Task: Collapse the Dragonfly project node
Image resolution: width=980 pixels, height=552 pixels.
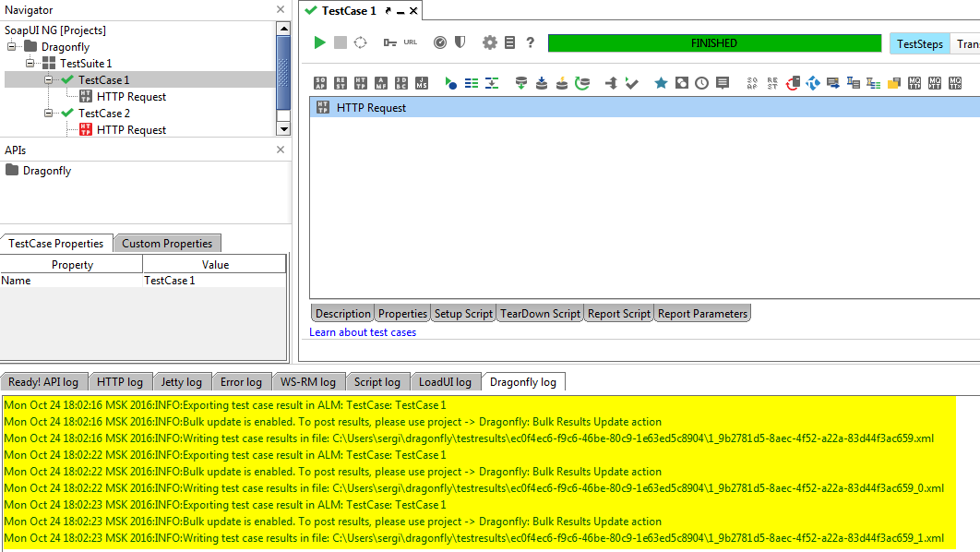Action: [x=12, y=47]
